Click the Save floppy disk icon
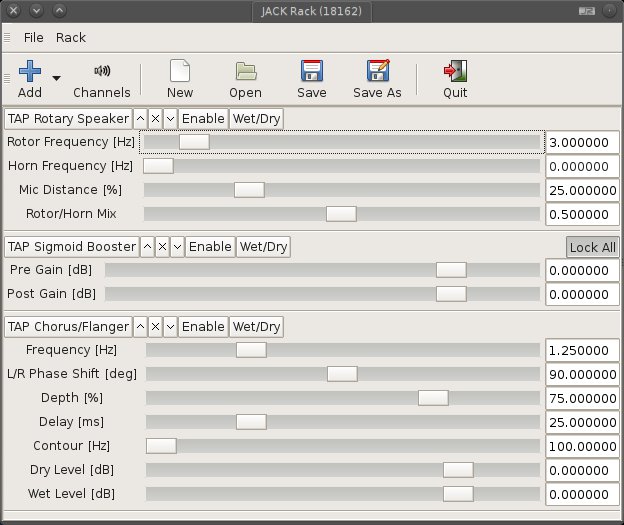624x525 pixels. click(x=311, y=72)
